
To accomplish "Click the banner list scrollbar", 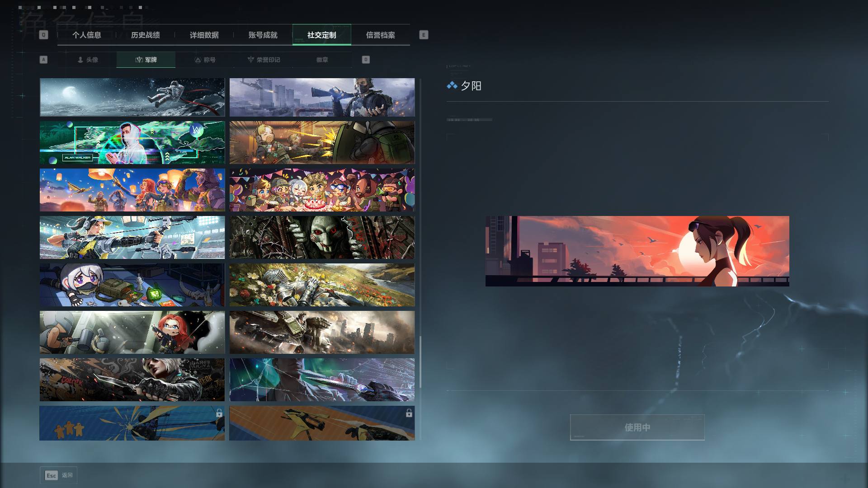I will tap(420, 361).
